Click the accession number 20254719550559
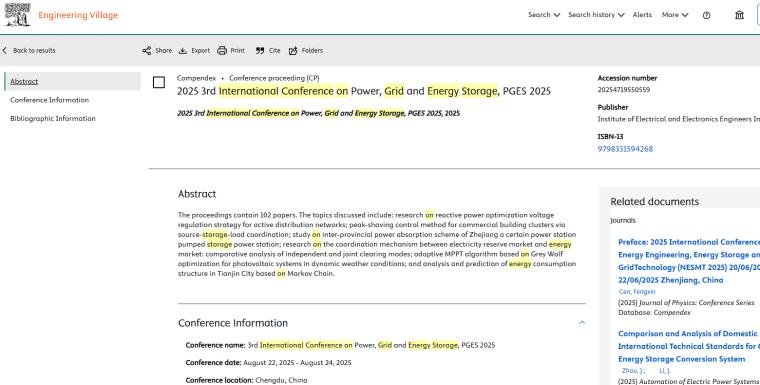Image resolution: width=760 pixels, height=385 pixels. [x=623, y=90]
